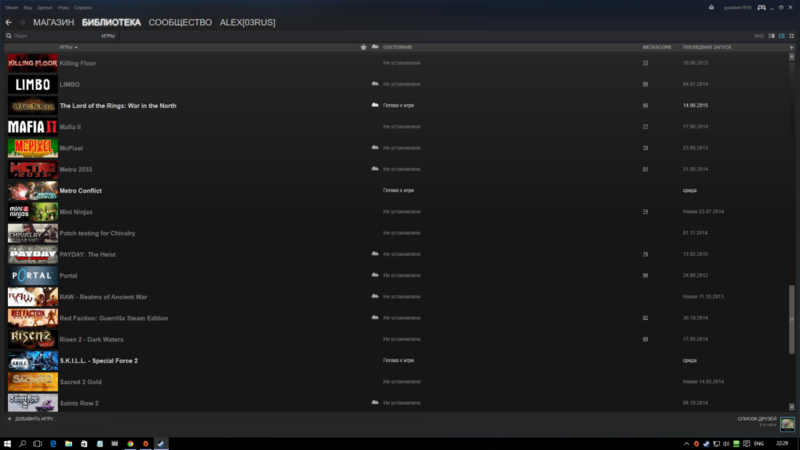800x450 pixels.
Task: Open File Explorer from taskbar
Action: [x=68, y=444]
